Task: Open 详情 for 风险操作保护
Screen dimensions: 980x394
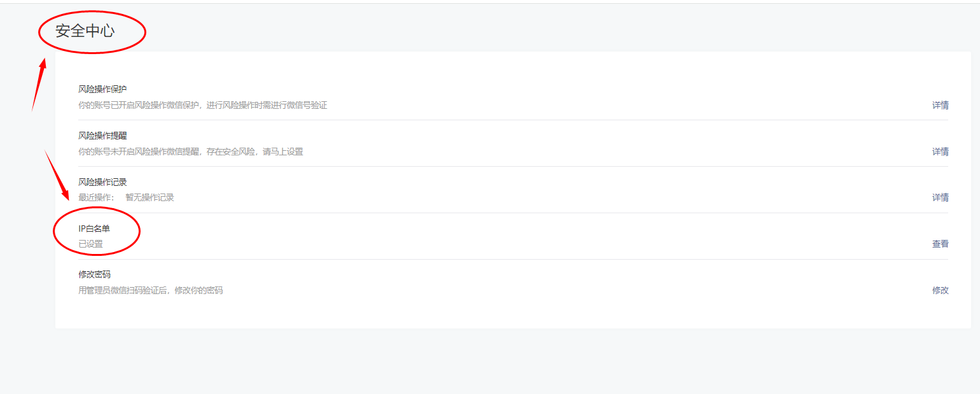Action: click(940, 106)
